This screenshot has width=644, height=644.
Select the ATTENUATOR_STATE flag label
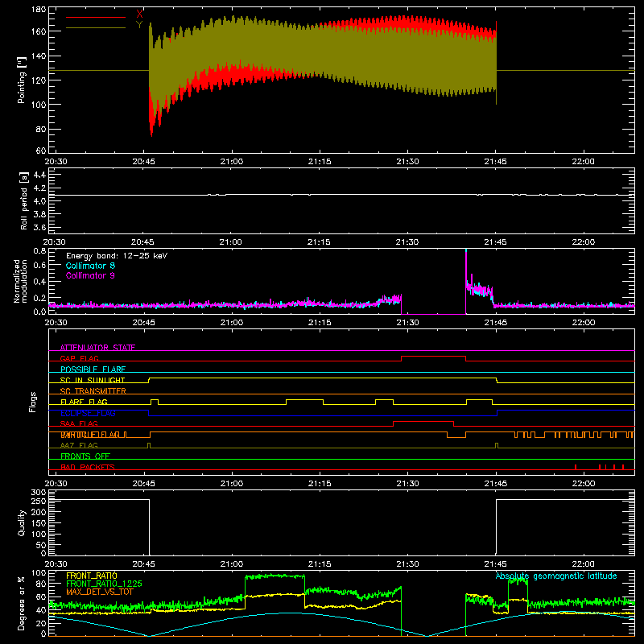97,348
